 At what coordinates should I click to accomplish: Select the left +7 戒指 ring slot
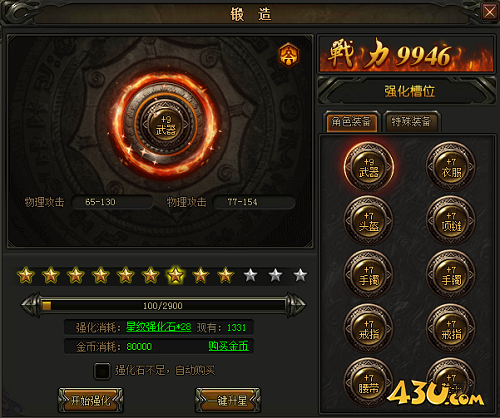[x=369, y=328]
